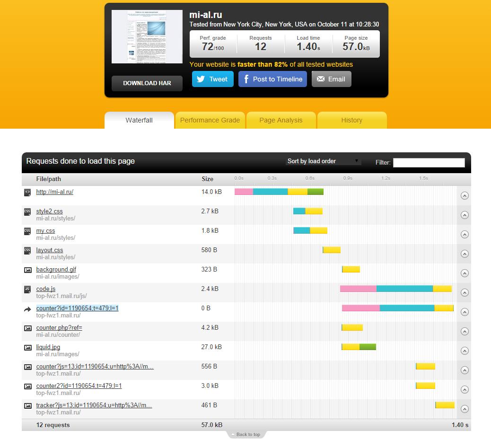Click the CSS icon beside style2.css
This screenshot has width=491, height=448.
pyautogui.click(x=27, y=211)
